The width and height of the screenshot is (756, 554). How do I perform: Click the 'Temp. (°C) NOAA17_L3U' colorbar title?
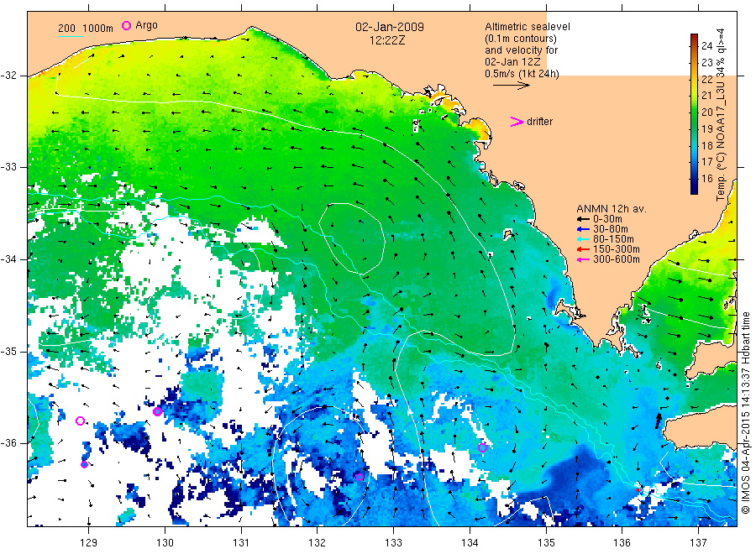click(x=721, y=115)
